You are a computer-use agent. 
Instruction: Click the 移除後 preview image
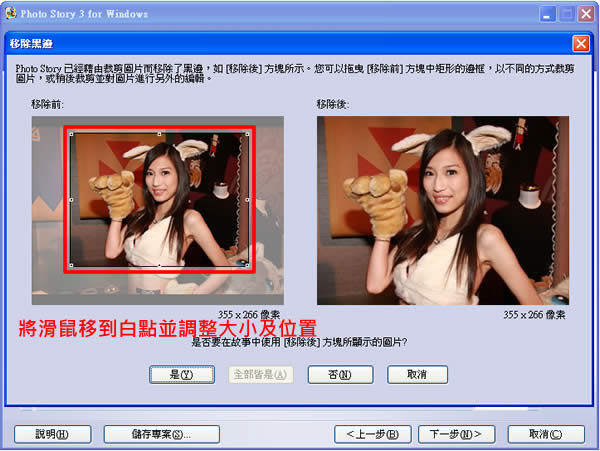point(443,210)
